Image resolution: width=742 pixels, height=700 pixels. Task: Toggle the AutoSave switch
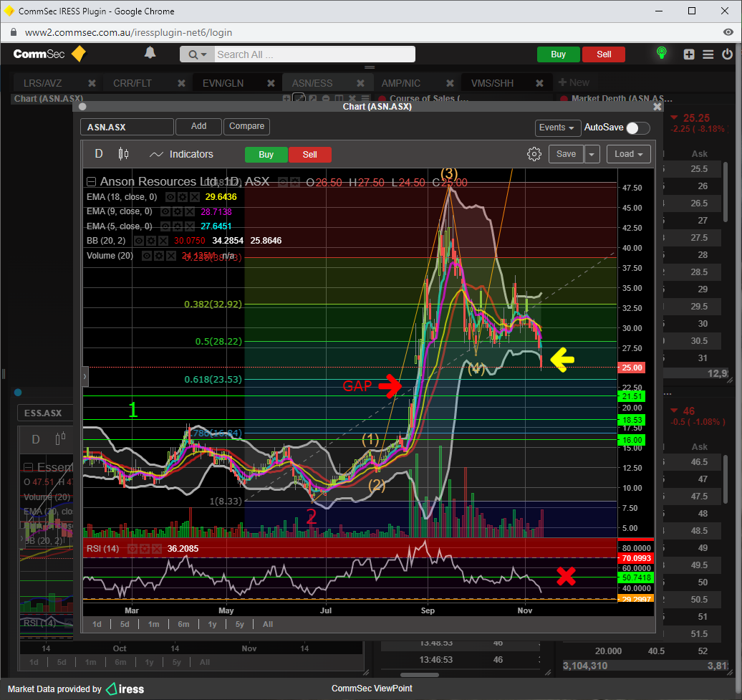pos(637,128)
